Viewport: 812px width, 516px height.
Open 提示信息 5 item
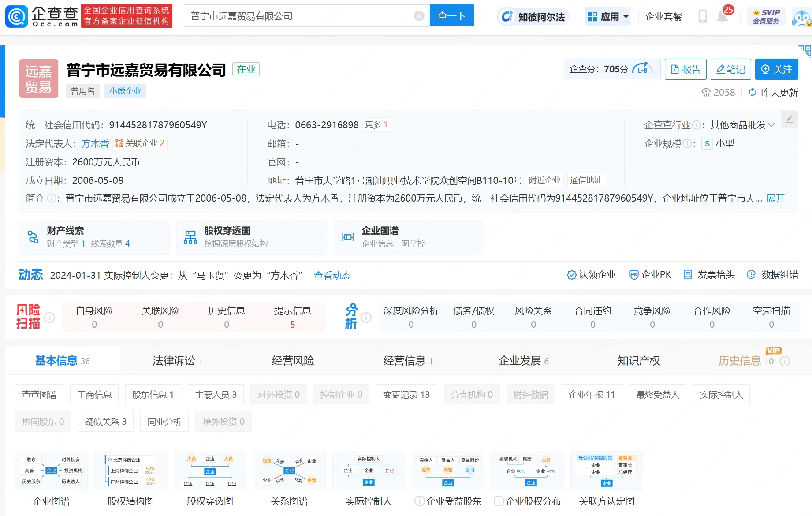293,317
